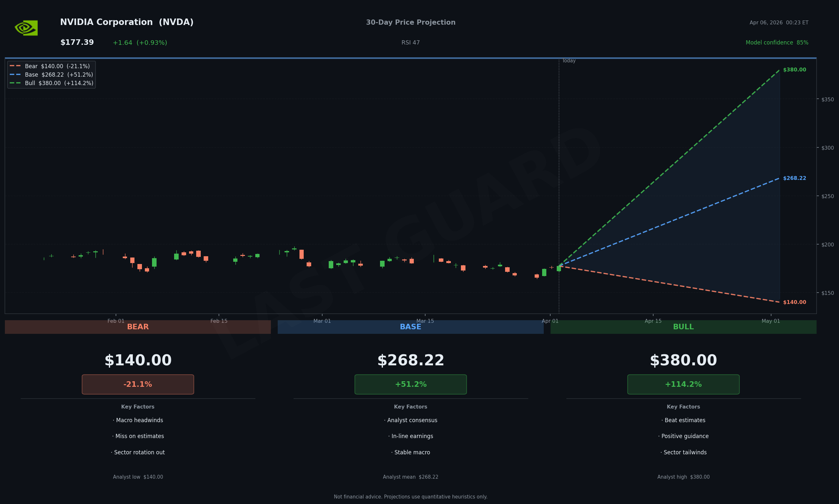
Task: Click the +114.2% bull change badge
Action: tap(683, 384)
